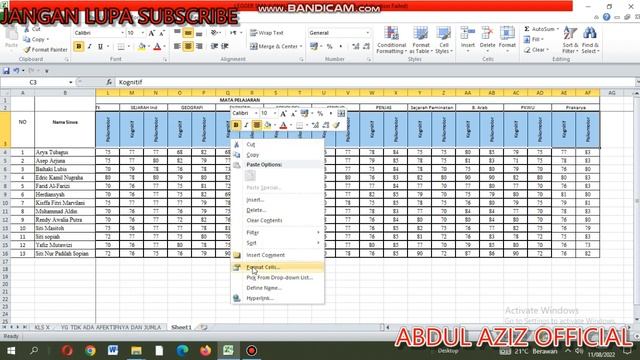Click the Top Align icon

[177, 33]
